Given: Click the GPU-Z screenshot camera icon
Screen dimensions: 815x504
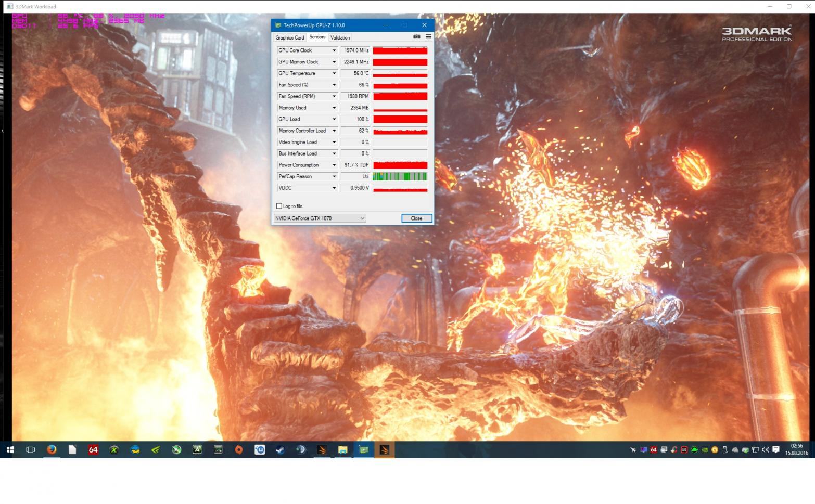Looking at the screenshot, I should (x=416, y=37).
